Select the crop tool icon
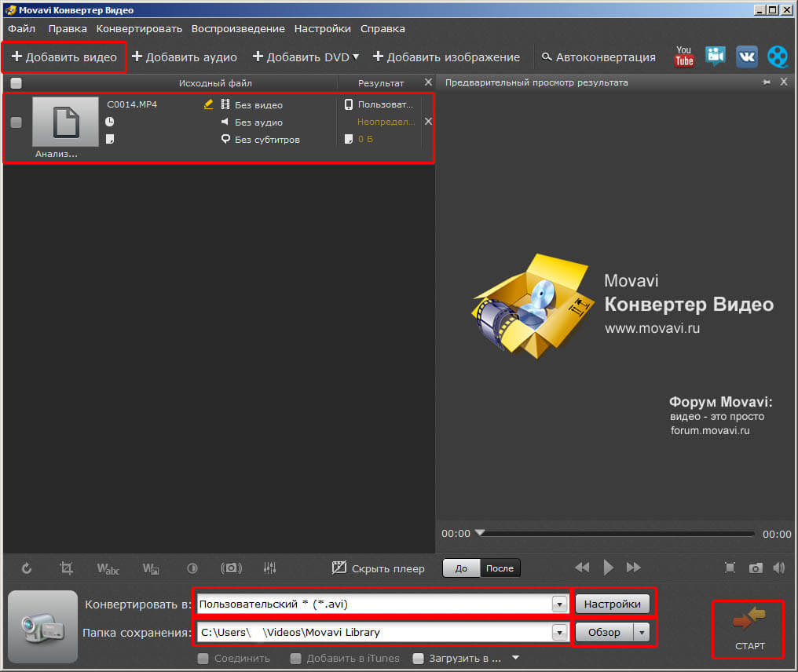The height and width of the screenshot is (672, 798). [66, 568]
